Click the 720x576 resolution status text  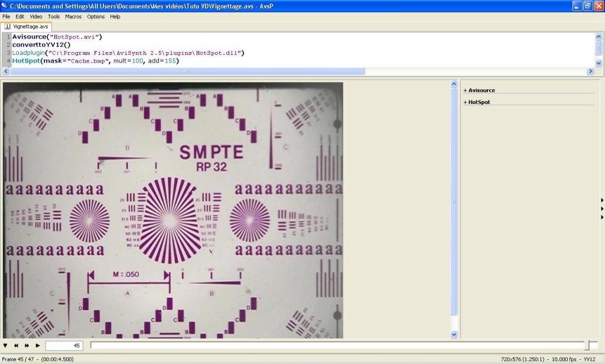[x=522, y=359]
